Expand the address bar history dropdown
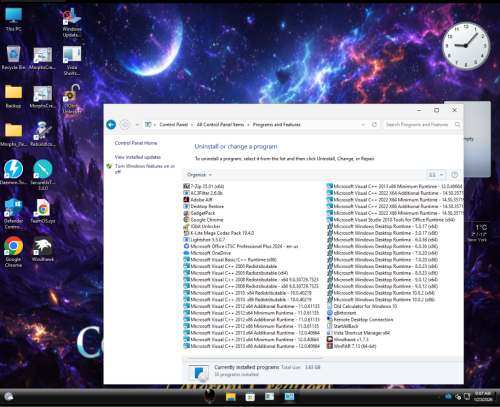The height and width of the screenshot is (407, 500). [x=363, y=125]
